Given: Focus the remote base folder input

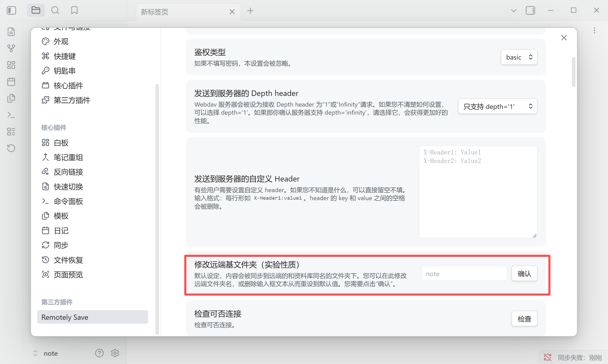Looking at the screenshot, I should [464, 274].
